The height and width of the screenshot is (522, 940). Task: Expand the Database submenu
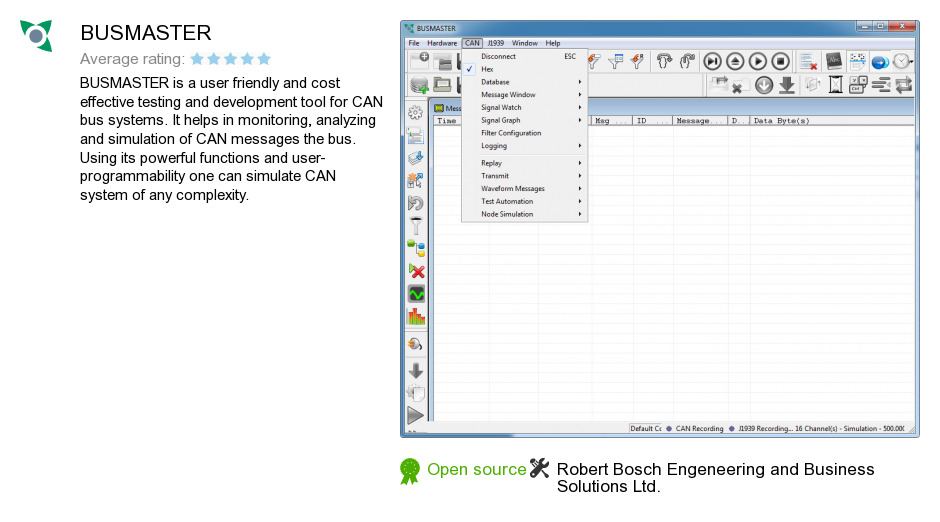[524, 82]
